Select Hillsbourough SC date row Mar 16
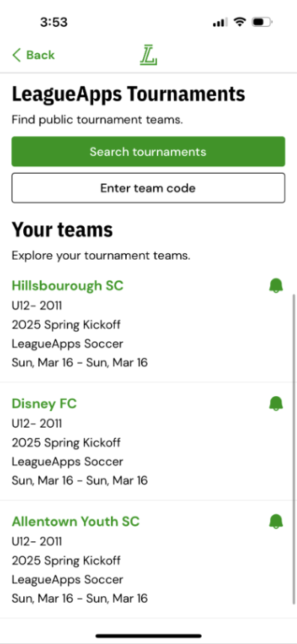The image size is (297, 644). 79,362
